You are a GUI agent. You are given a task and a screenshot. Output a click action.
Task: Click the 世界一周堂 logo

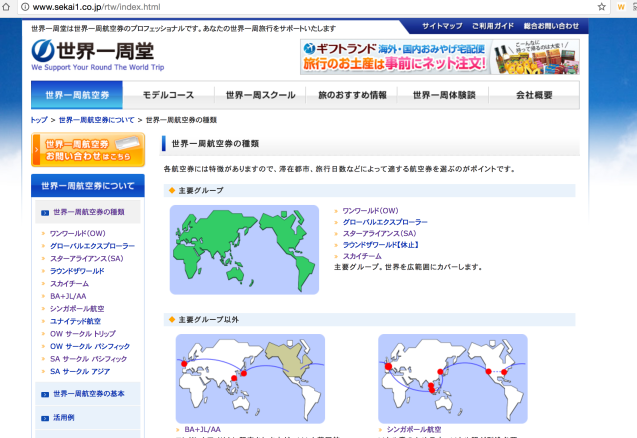coord(98,55)
